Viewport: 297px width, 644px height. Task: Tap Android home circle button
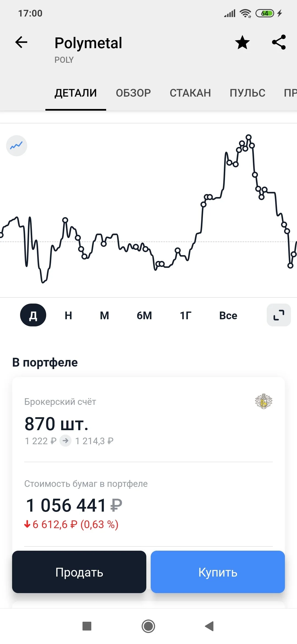pos(148,626)
